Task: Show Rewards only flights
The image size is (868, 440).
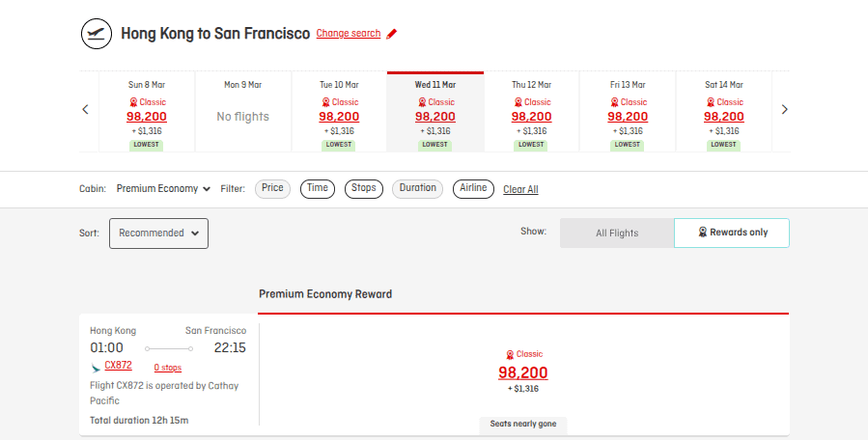Action: (732, 233)
